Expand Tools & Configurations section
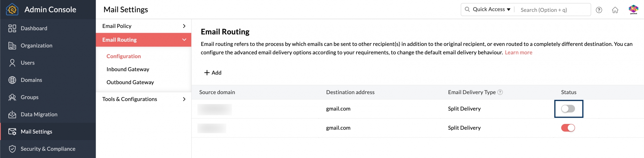Screen dimensions: 644x158 pos(143,99)
